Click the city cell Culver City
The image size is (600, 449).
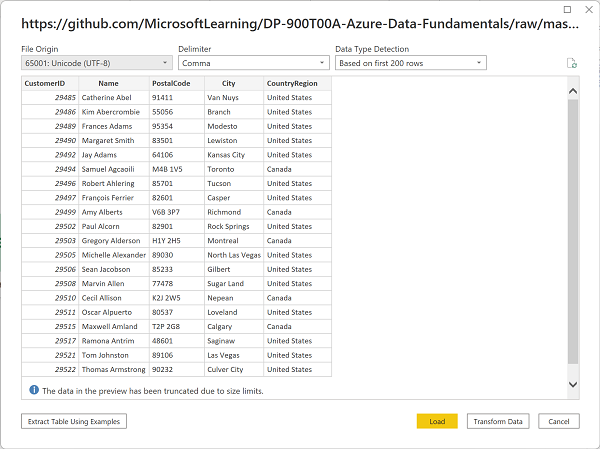pos(234,369)
